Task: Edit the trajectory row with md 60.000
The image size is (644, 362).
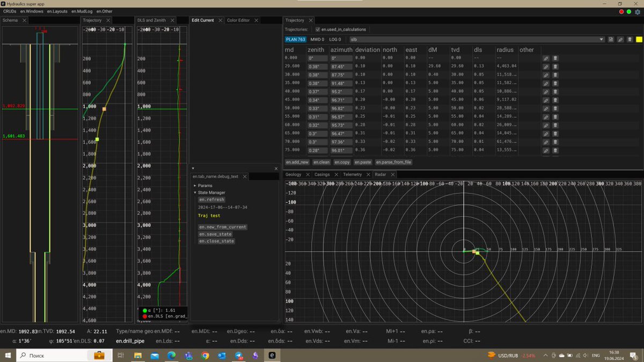Action: (546, 125)
